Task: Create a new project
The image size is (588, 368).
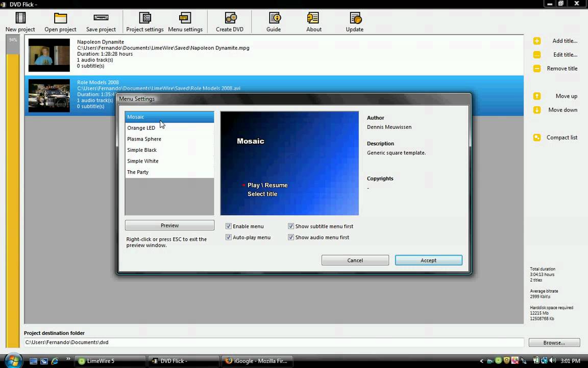Action: [20, 21]
